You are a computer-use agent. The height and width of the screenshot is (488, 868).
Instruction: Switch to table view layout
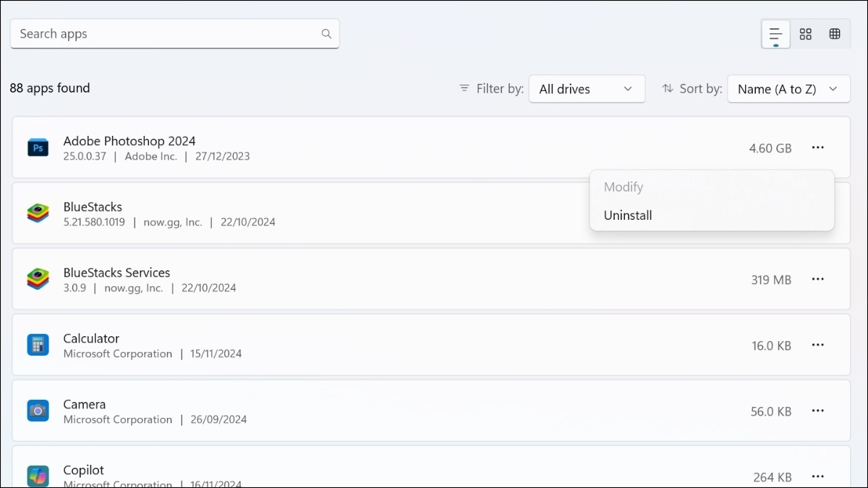click(x=835, y=34)
